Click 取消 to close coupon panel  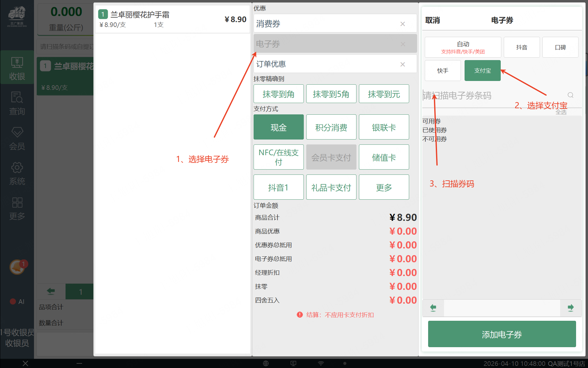(432, 20)
